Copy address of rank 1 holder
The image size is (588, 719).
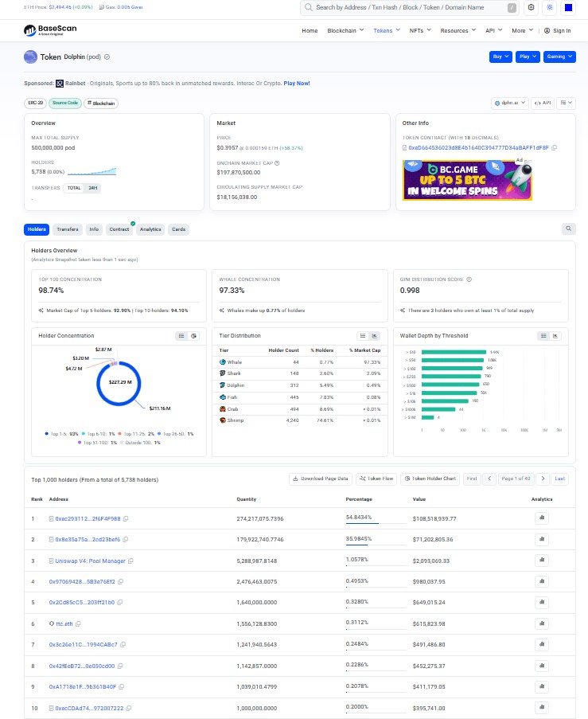point(126,518)
